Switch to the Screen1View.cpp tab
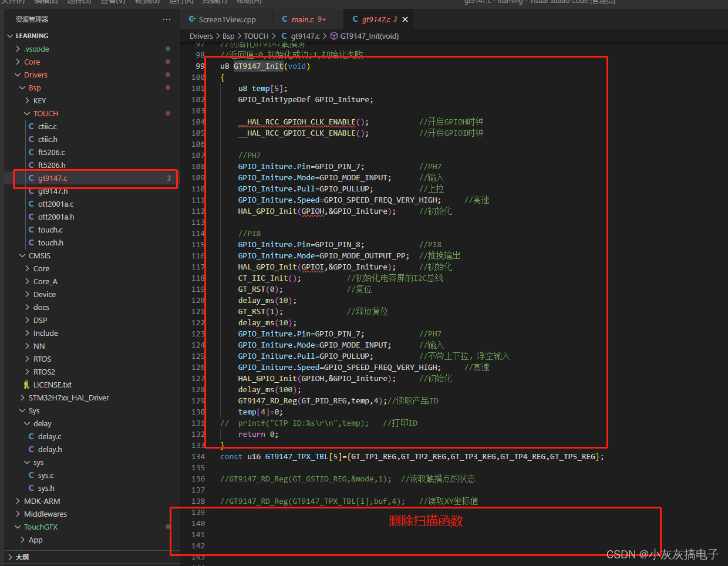This screenshot has width=728, height=566. coord(227,19)
